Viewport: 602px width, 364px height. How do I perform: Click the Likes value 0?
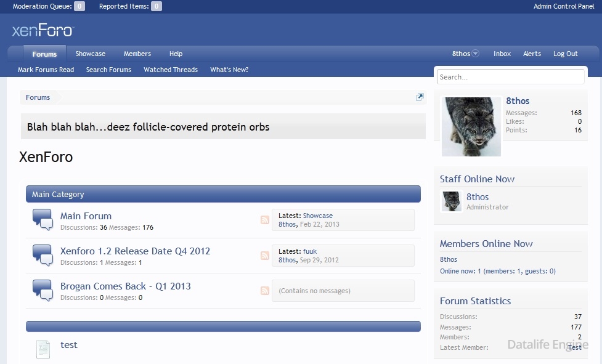click(580, 121)
